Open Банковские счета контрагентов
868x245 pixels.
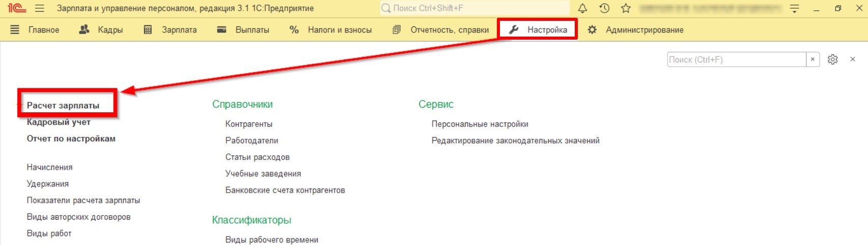pos(285,190)
